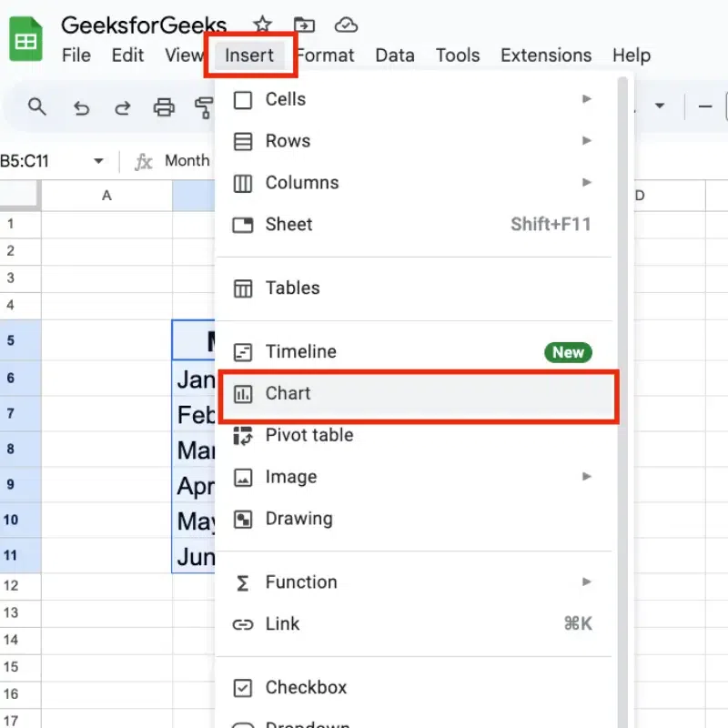728x728 pixels.
Task: Select column D header
Action: [x=670, y=196]
